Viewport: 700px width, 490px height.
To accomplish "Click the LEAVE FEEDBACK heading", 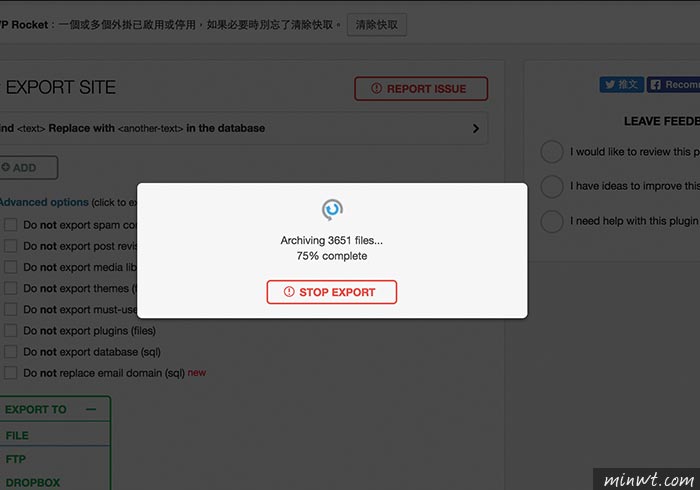I will click(x=662, y=121).
